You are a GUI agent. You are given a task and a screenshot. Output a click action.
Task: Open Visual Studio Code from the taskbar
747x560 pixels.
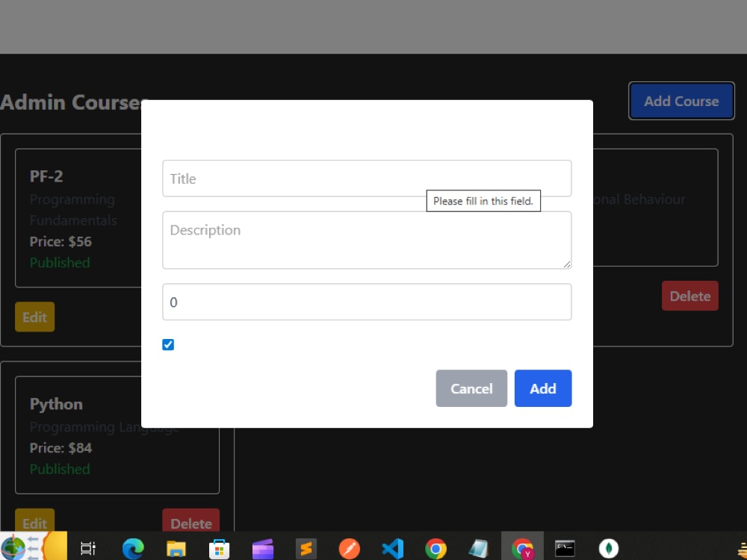click(x=393, y=549)
